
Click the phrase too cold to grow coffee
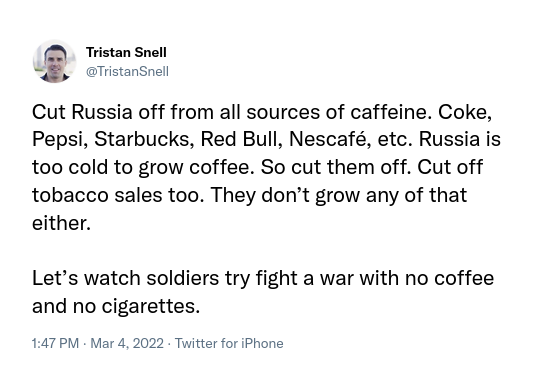click(141, 168)
